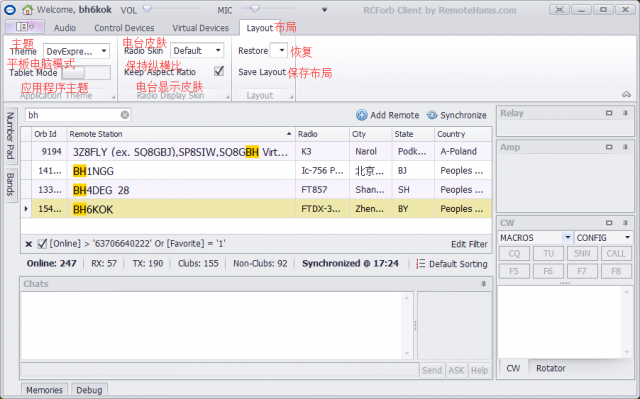Open the Debug bottom tab
This screenshot has width=640, height=399.
click(x=89, y=390)
